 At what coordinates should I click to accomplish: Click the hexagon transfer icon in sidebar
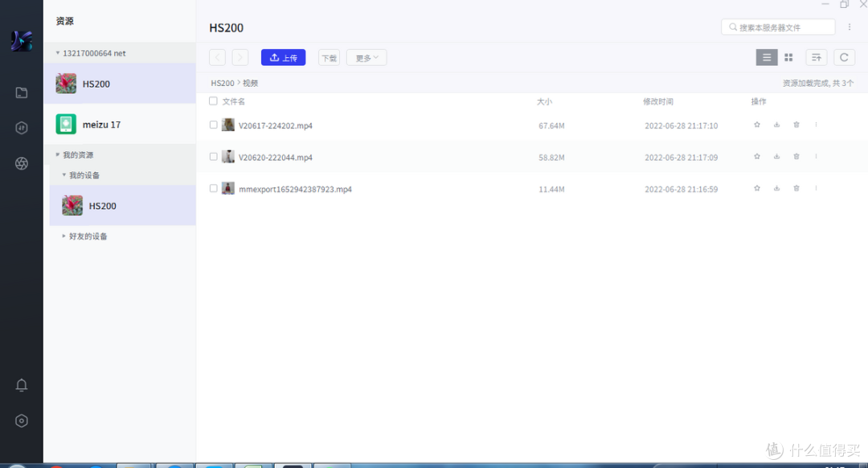tap(22, 128)
